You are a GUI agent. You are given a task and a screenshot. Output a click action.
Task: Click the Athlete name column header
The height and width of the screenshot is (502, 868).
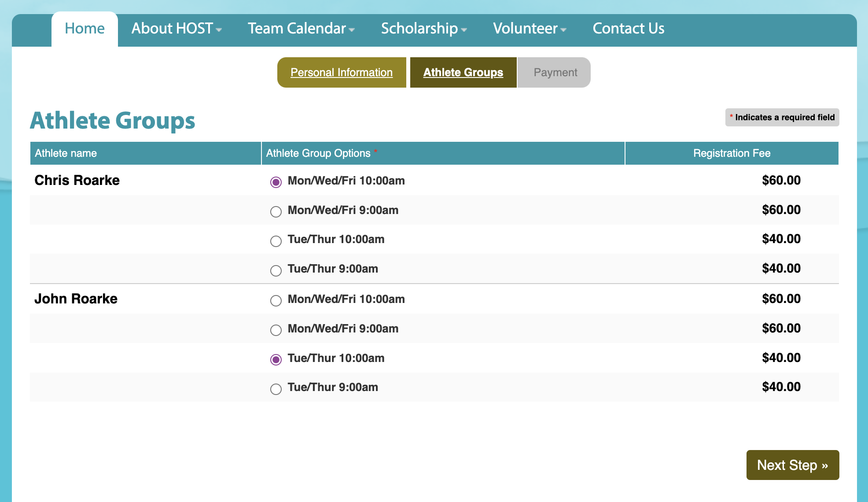pyautogui.click(x=146, y=153)
